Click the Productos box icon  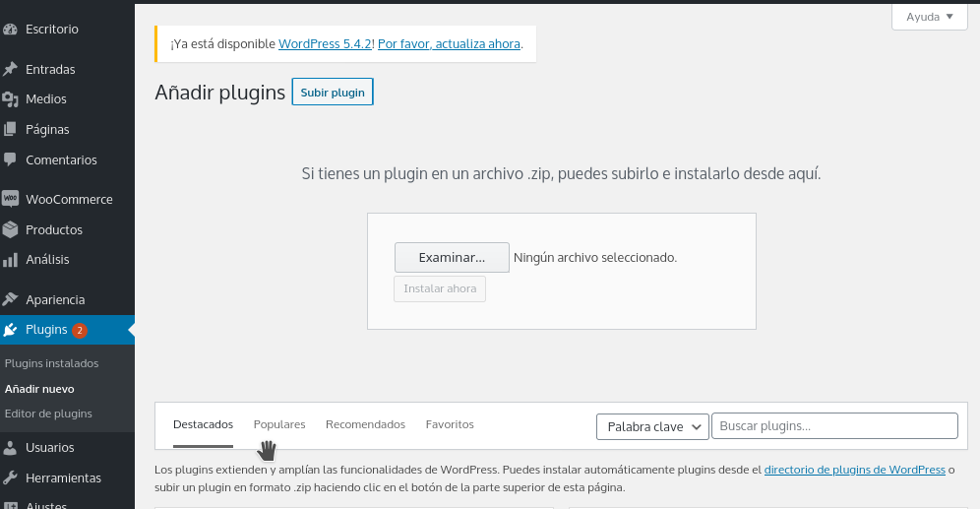(x=10, y=229)
